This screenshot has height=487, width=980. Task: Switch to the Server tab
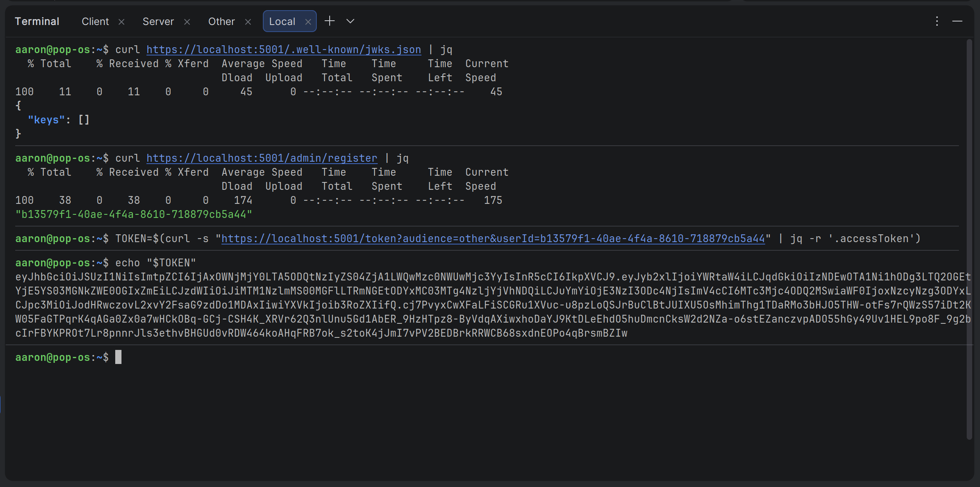[158, 21]
